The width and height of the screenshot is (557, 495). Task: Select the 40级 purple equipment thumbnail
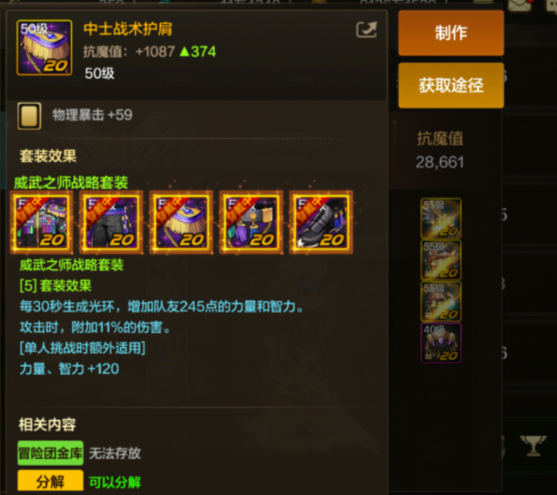(x=441, y=343)
